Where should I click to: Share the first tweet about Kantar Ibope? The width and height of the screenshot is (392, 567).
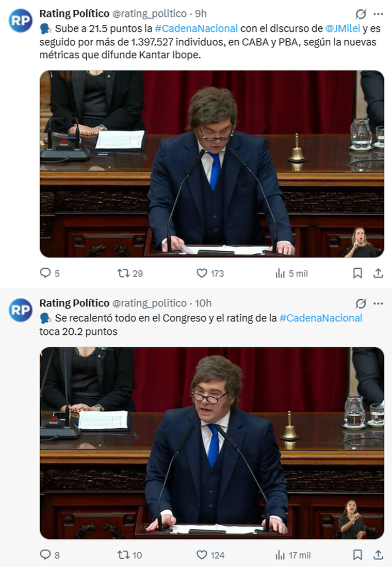point(378,273)
